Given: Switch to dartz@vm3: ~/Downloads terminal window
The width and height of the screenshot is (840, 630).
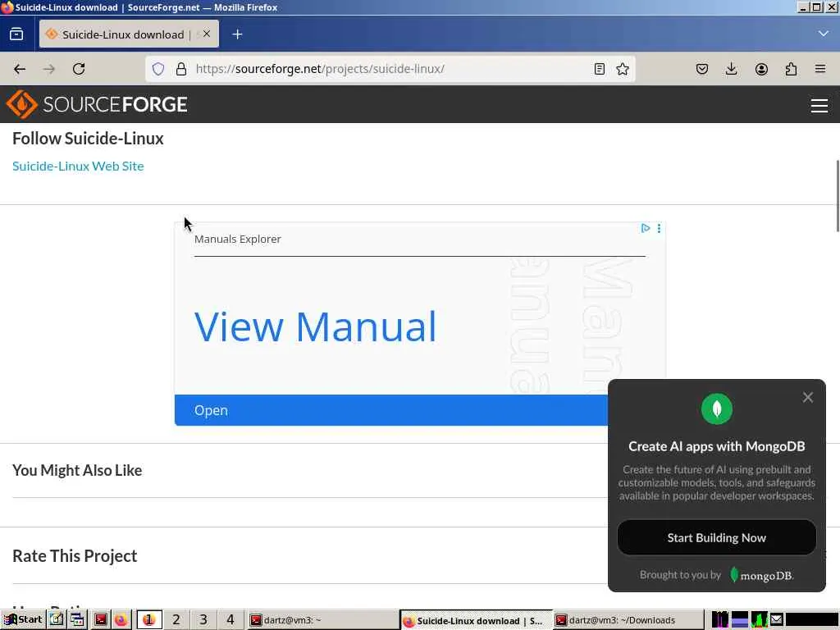Looking at the screenshot, I should point(628,620).
